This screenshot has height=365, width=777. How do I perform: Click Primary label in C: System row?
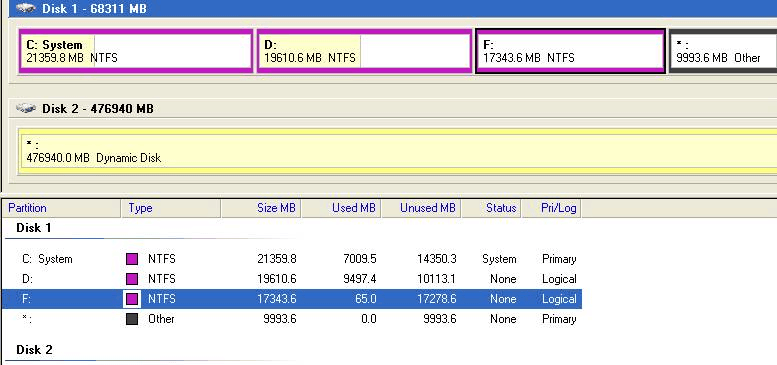559,259
